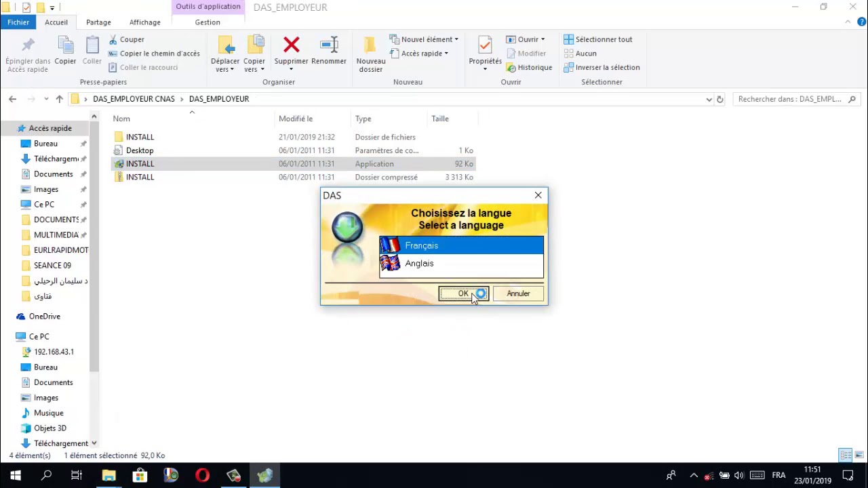Viewport: 868px width, 488px height.
Task: Open the Fichier menu
Action: (18, 22)
